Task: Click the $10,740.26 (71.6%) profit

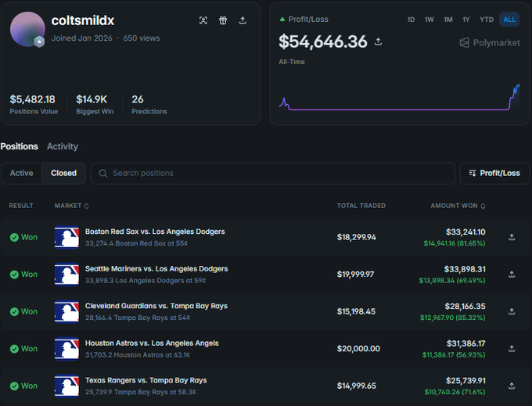Action: pos(455,392)
